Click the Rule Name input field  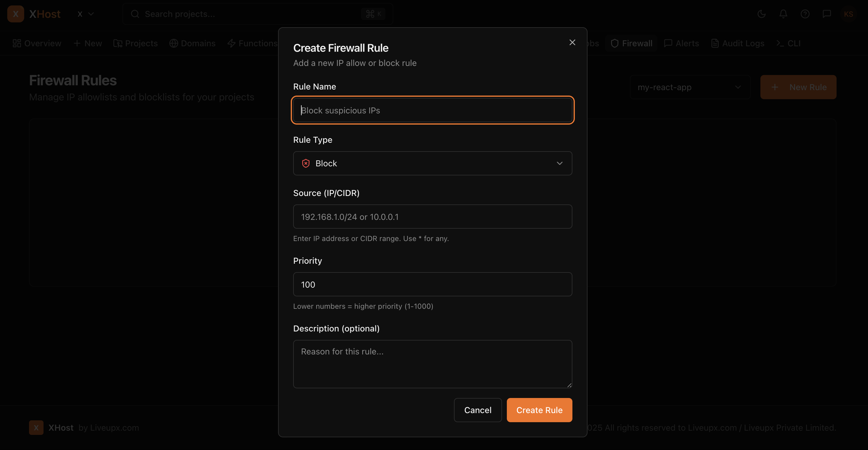[432, 110]
